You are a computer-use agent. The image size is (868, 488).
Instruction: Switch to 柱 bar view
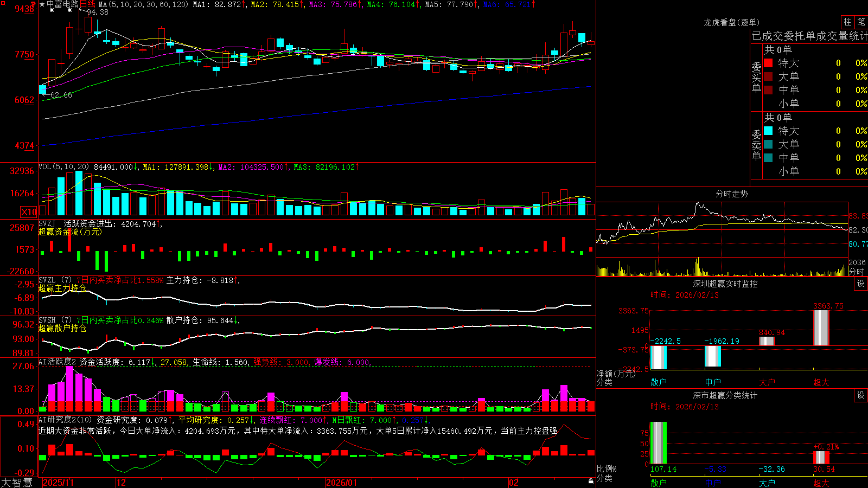[x=847, y=22]
